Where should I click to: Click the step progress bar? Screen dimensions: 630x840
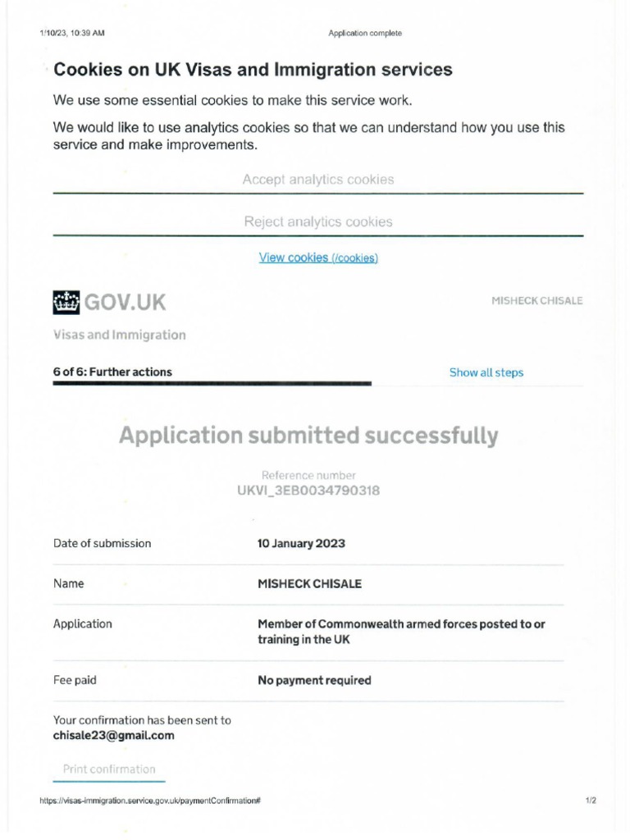pyautogui.click(x=212, y=383)
